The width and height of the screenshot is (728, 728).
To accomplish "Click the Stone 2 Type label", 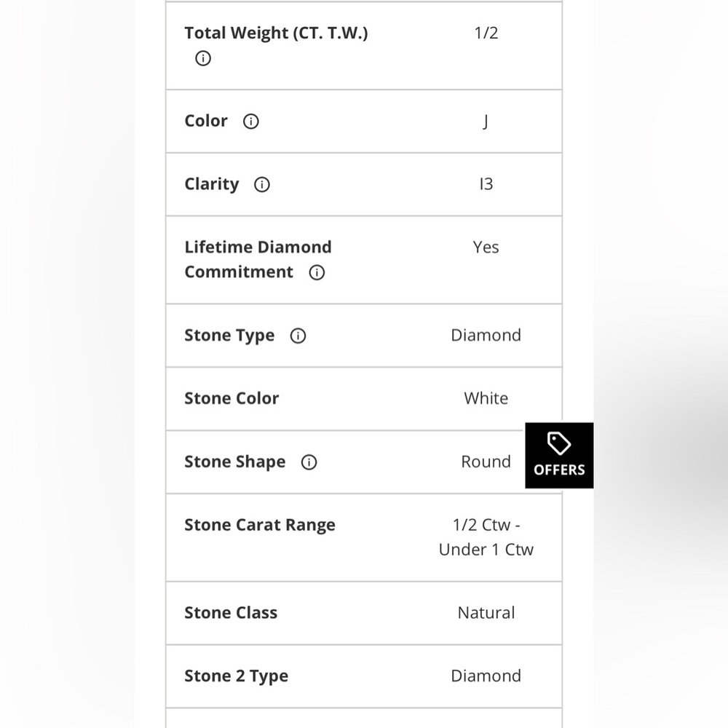I will (x=236, y=676).
